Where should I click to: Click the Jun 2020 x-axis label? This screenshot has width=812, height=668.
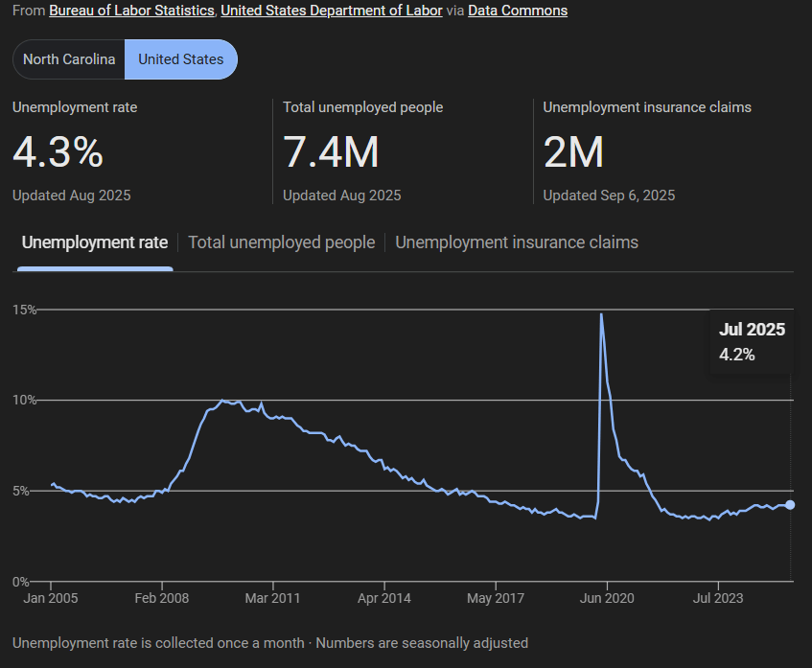[x=606, y=598]
